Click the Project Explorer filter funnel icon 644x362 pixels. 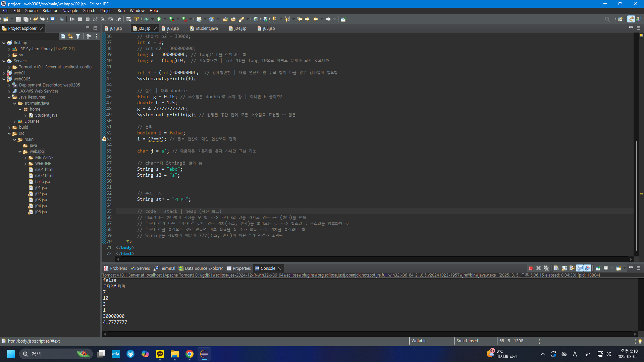coord(78,36)
